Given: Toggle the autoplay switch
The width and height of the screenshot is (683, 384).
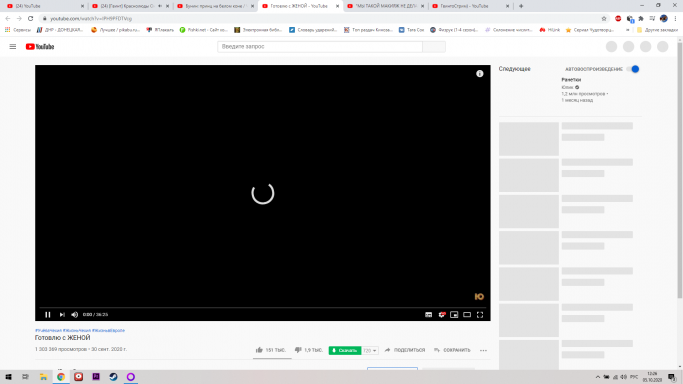Looking at the screenshot, I should 633,69.
